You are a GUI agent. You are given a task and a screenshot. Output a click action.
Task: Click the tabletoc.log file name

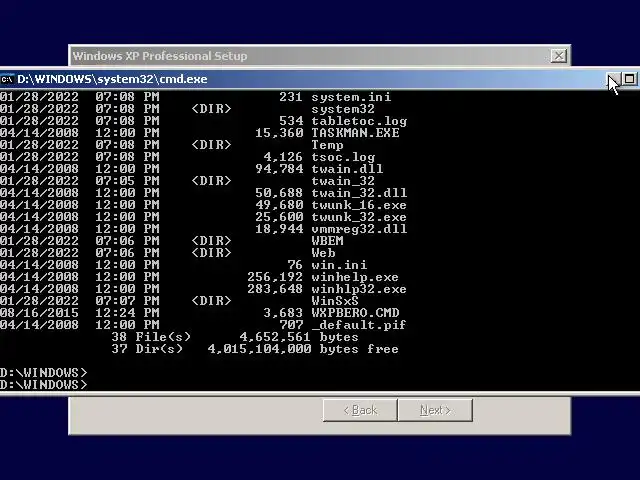pyautogui.click(x=359, y=121)
